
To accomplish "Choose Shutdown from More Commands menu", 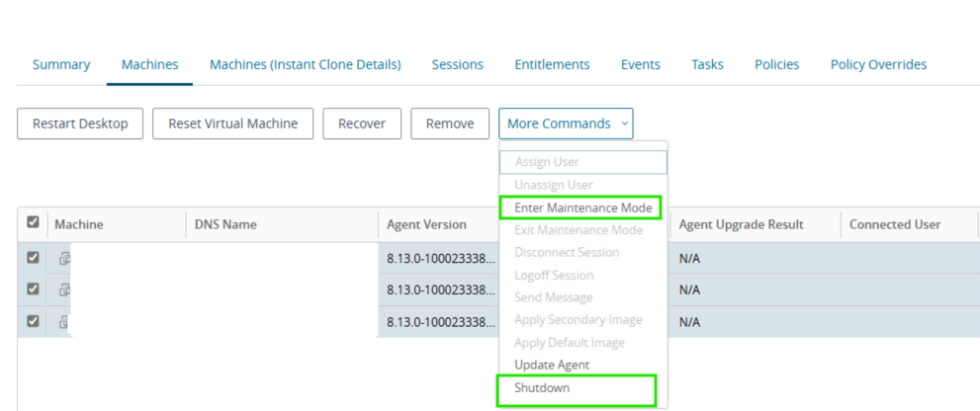I will 542,388.
